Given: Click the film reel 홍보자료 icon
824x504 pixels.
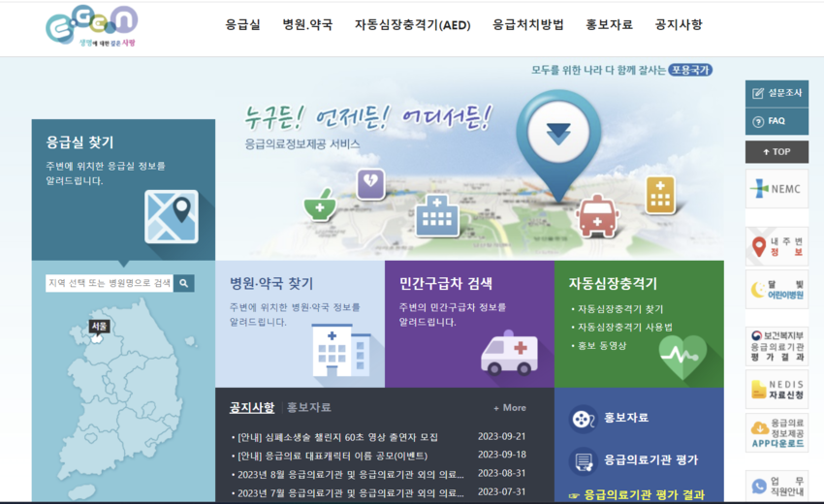Looking at the screenshot, I should tap(582, 418).
